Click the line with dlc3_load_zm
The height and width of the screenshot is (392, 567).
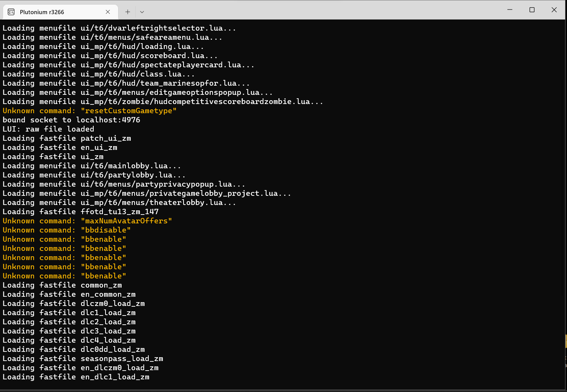coord(69,331)
